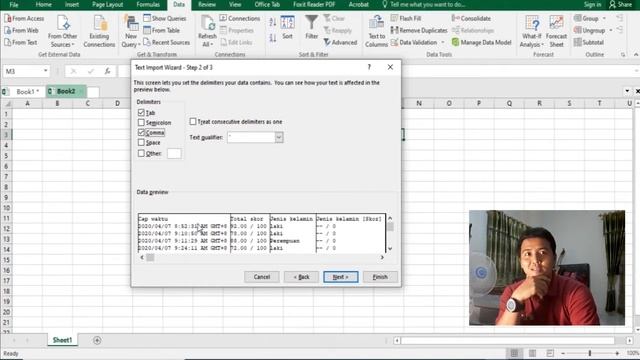The width and height of the screenshot is (640, 360).
Task: Expand Data Validation dropdown arrow
Action: [x=443, y=42]
